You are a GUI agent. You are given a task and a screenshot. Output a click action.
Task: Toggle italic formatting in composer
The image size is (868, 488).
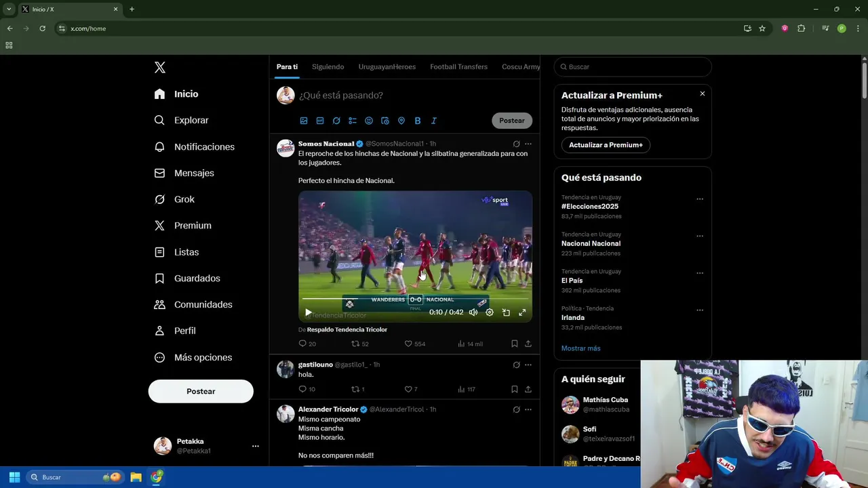click(434, 121)
